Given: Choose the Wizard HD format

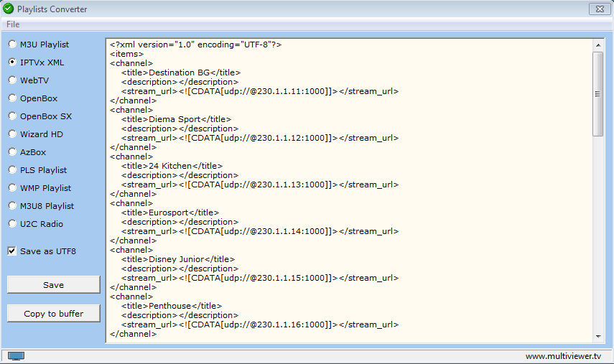Looking at the screenshot, I should click(x=12, y=134).
